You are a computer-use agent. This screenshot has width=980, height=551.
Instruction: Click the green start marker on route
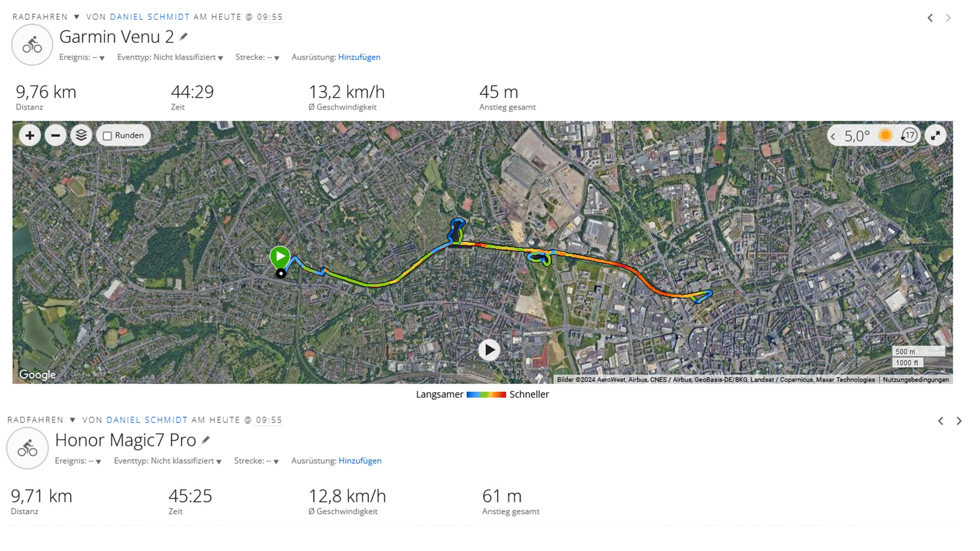click(x=280, y=256)
